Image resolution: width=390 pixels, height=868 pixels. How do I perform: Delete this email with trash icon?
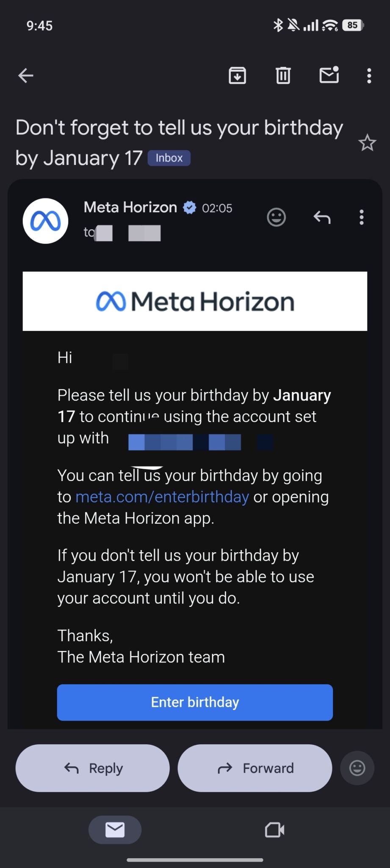point(283,76)
